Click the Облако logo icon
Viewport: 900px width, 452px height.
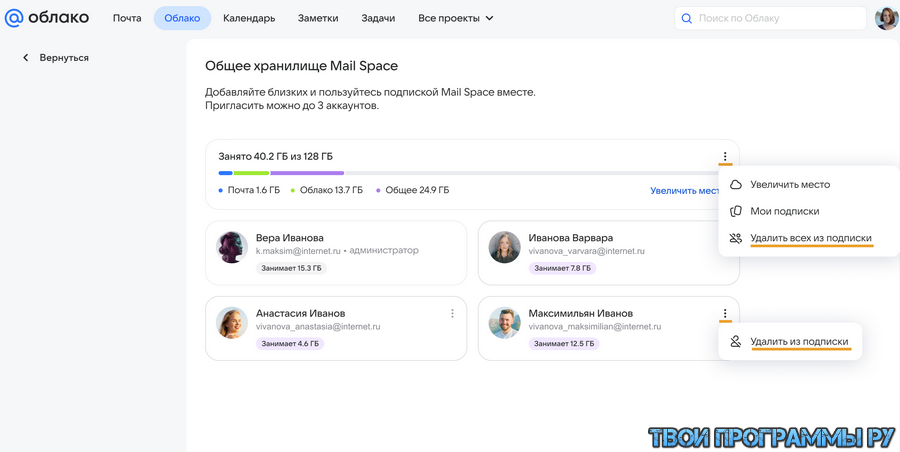(x=14, y=18)
